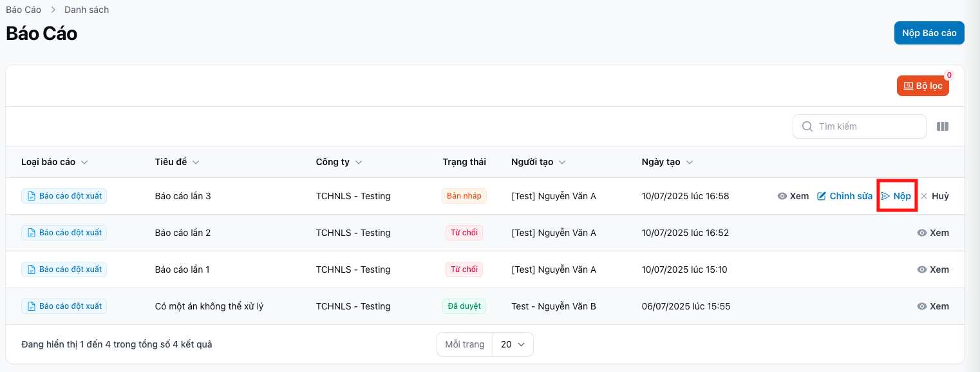
Task: Click eye icon Xem for Báo cáo lần 3
Action: coord(782,196)
